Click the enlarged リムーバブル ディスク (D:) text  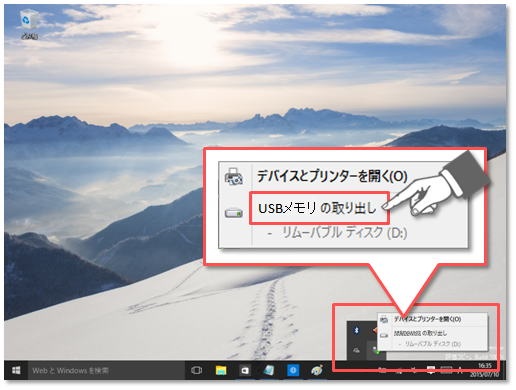(x=344, y=233)
